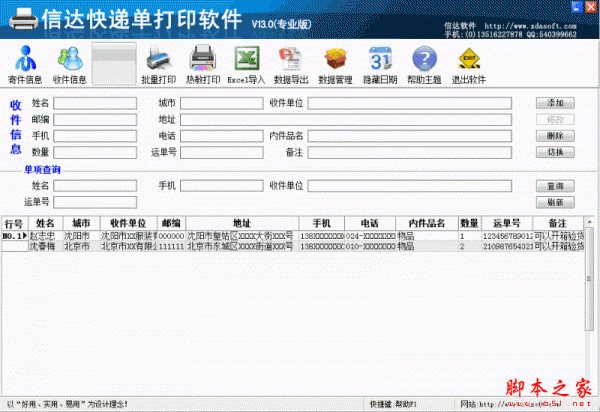
Task: Focus the 备注 input field
Action: pos(410,152)
